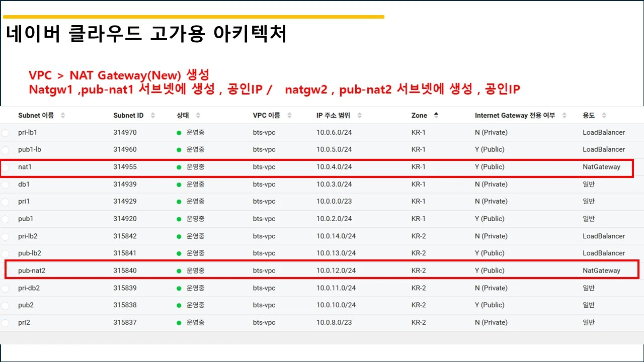Image resolution: width=644 pixels, height=362 pixels.
Task: Click the pub1-lb subnet name
Action: click(30, 149)
